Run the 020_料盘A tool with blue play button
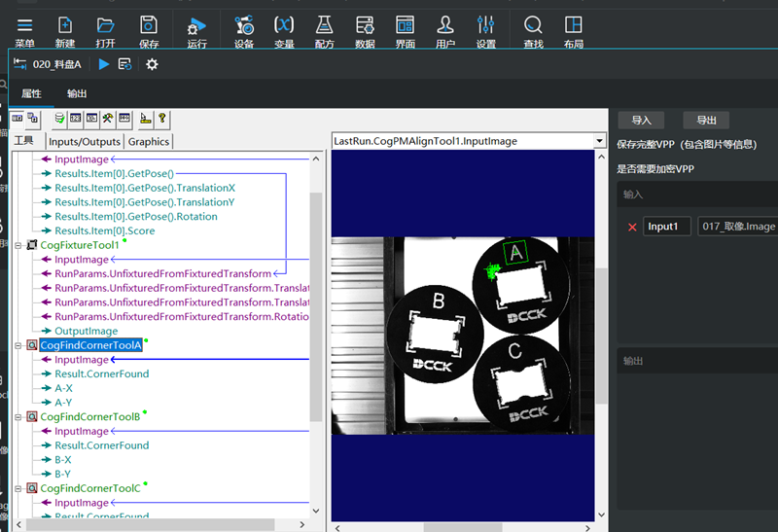The width and height of the screenshot is (778, 532). (104, 64)
